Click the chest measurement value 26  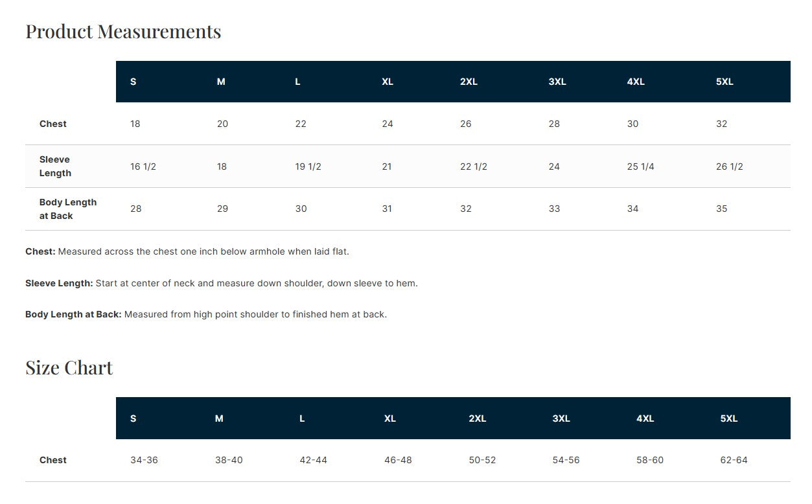(x=465, y=124)
